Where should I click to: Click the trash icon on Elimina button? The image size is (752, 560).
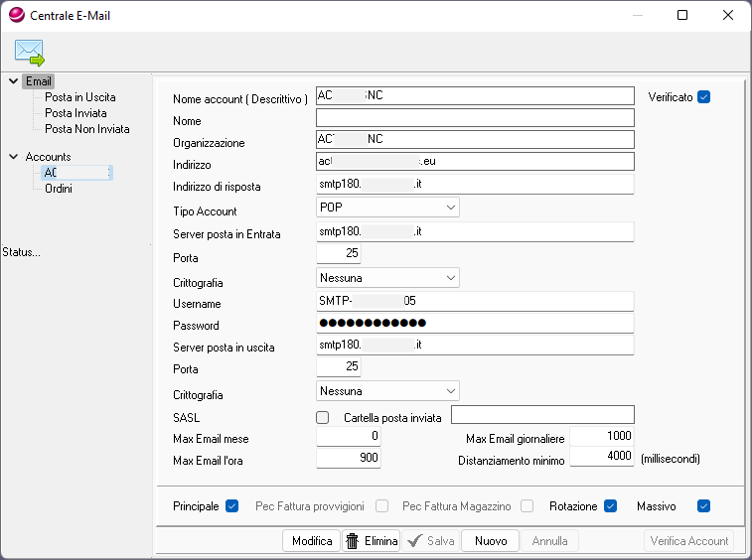pos(352,541)
